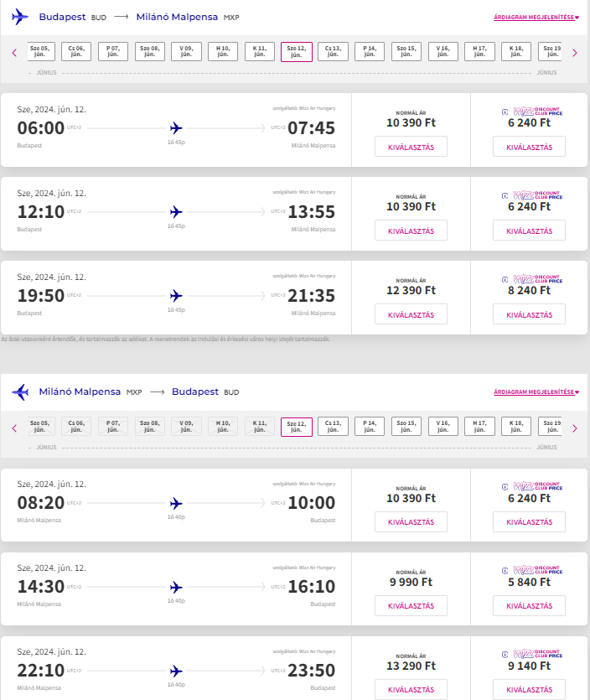Screen dimensions: 590x700
Task: Expand return Árdiagram megjelenítése price chart
Action: [x=536, y=392]
